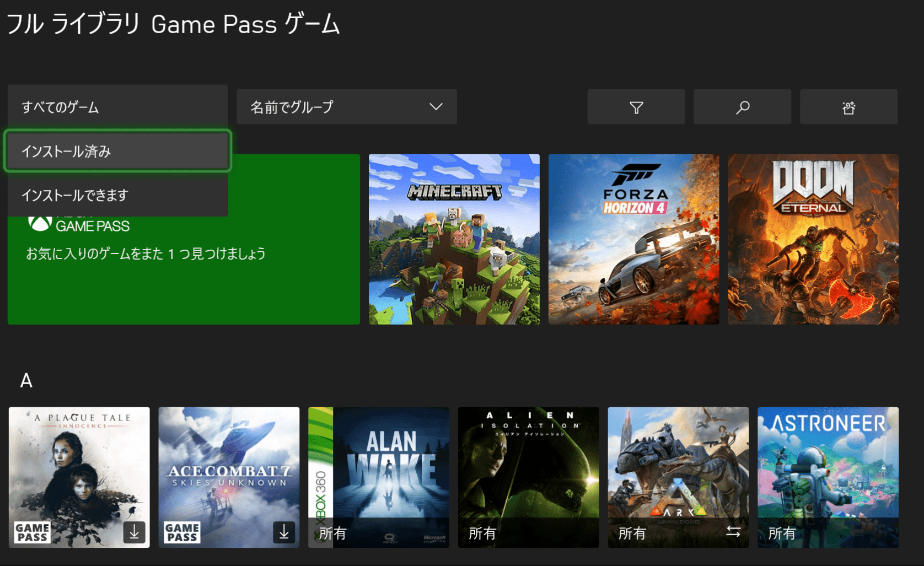Open the Forza Horizon 4 tile
Screen dimensions: 924x566
(x=633, y=239)
